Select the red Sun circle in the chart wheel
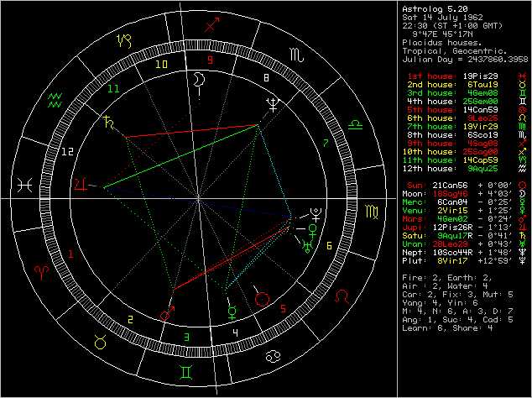Viewport: 532px width, 398px height. pyautogui.click(x=263, y=300)
